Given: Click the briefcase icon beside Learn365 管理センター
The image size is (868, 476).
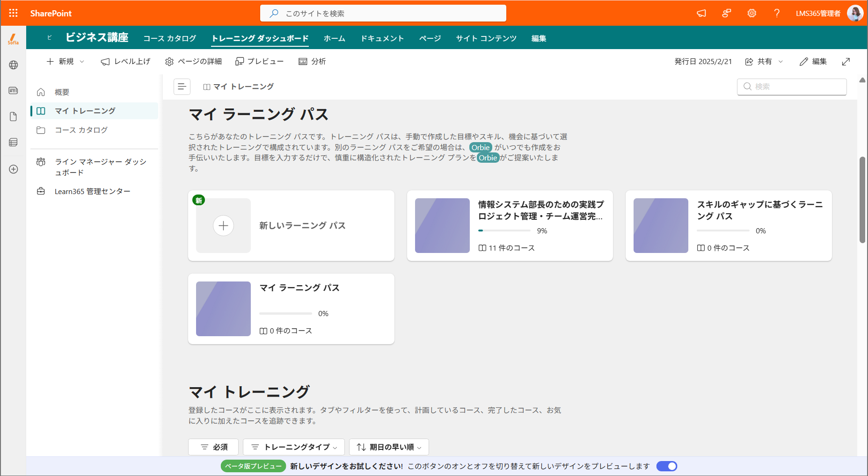Looking at the screenshot, I should pyautogui.click(x=41, y=191).
